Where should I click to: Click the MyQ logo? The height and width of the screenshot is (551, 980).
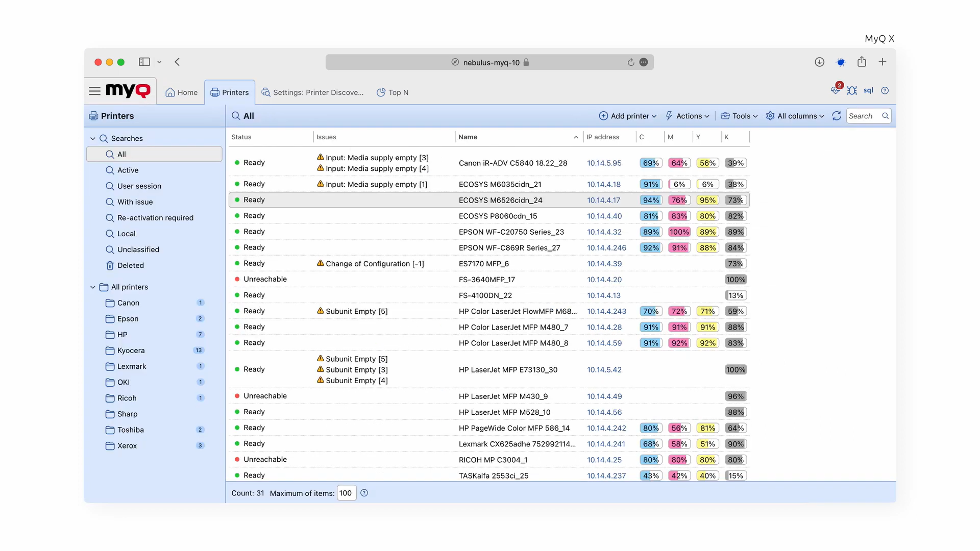pos(128,91)
